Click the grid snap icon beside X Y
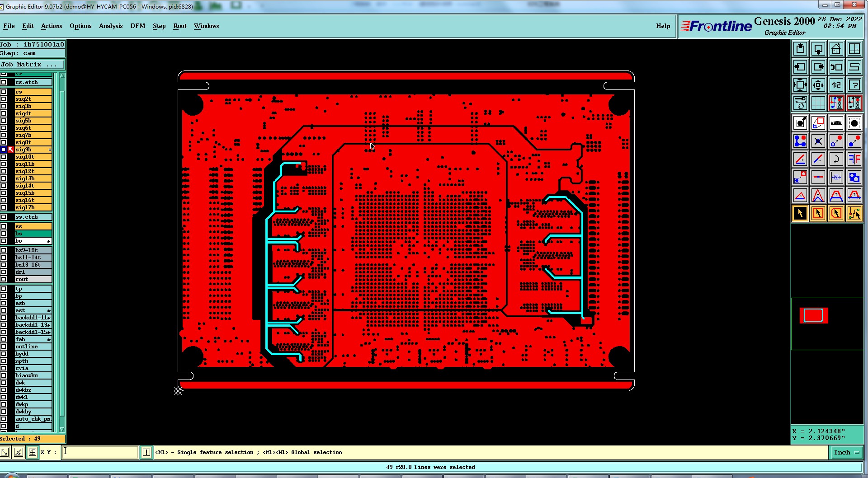The image size is (868, 478). click(33, 452)
